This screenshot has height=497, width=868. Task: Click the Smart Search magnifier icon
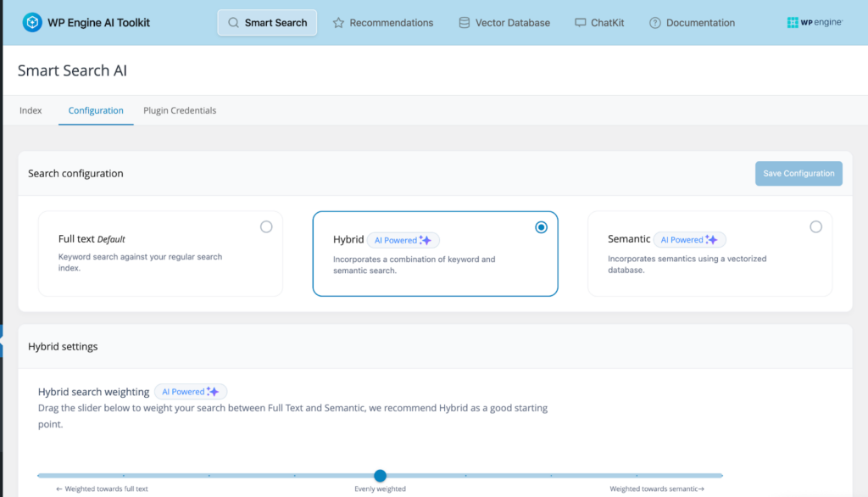233,23
